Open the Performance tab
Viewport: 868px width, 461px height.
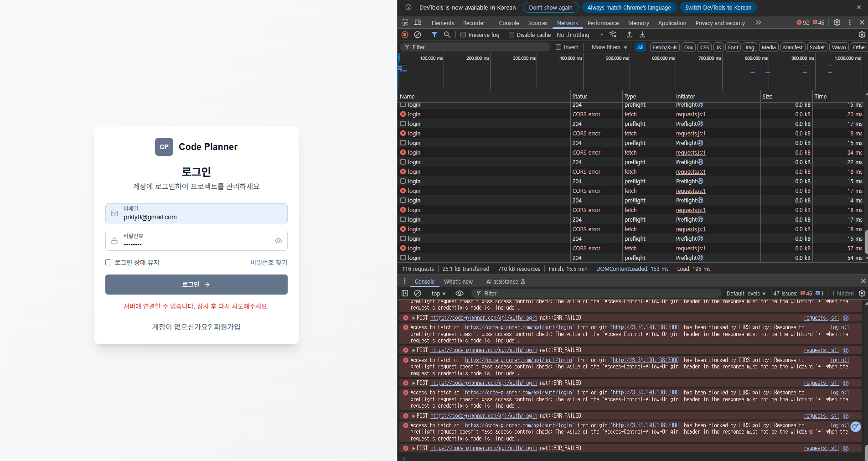(603, 23)
